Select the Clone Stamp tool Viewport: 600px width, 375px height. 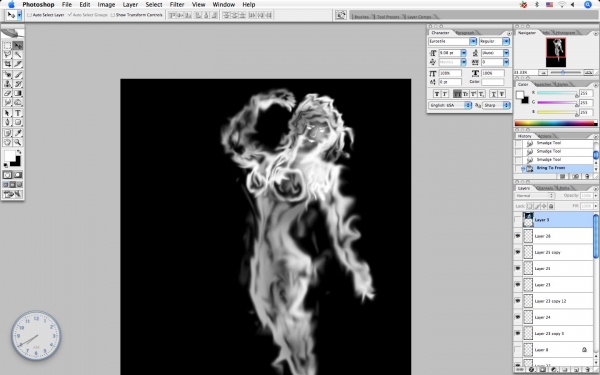7,84
